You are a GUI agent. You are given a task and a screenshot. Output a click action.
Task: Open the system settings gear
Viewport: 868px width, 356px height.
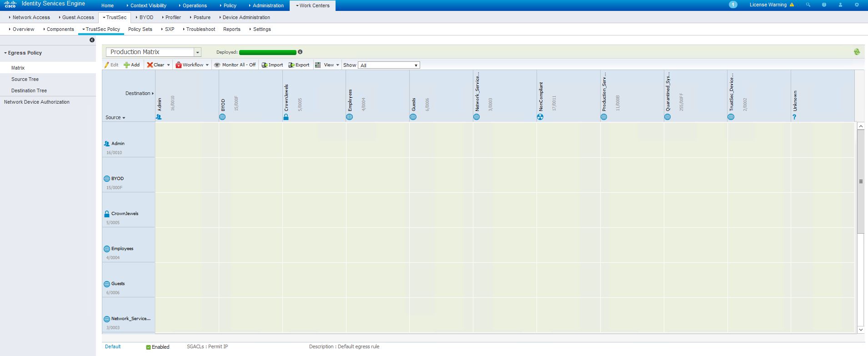857,5
